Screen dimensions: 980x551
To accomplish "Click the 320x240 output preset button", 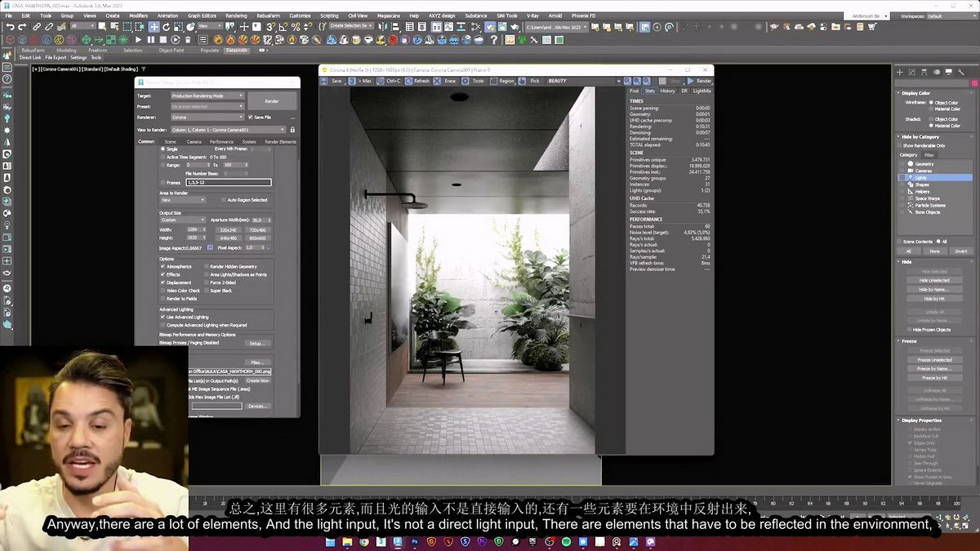I will pyautogui.click(x=228, y=230).
